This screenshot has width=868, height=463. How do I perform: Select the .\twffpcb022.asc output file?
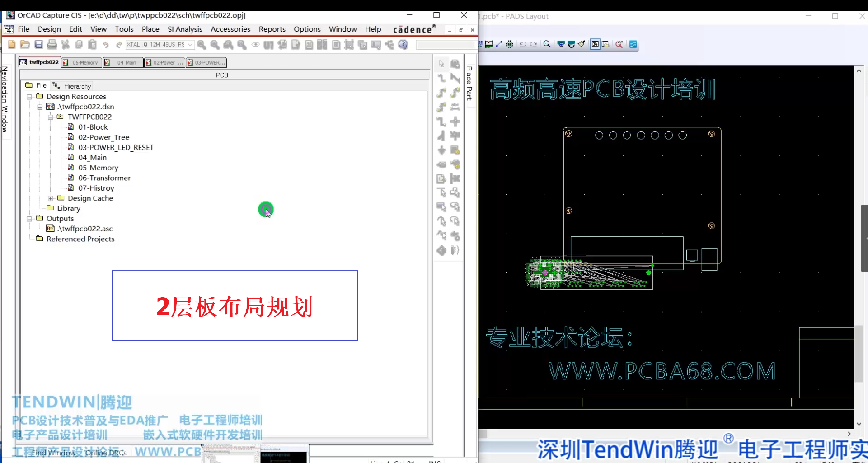click(85, 229)
